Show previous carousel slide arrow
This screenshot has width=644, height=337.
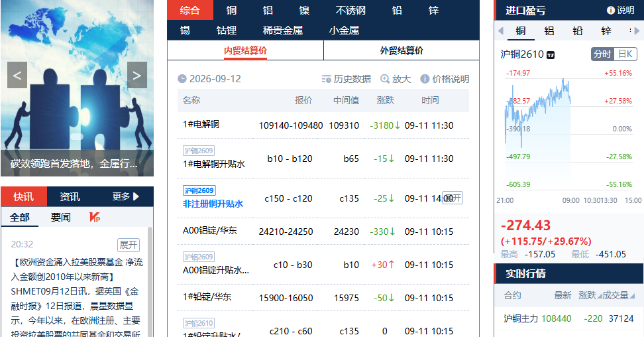pos(17,75)
